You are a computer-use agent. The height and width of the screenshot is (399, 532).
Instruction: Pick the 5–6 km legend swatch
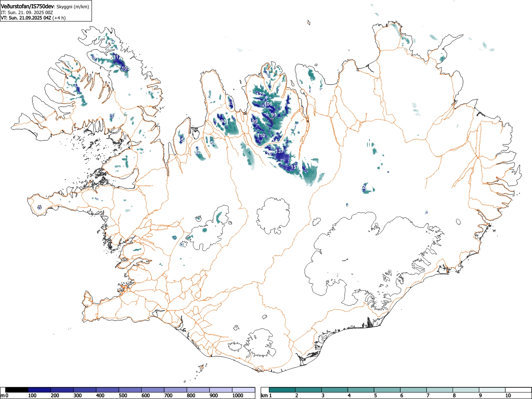pyautogui.click(x=388, y=390)
